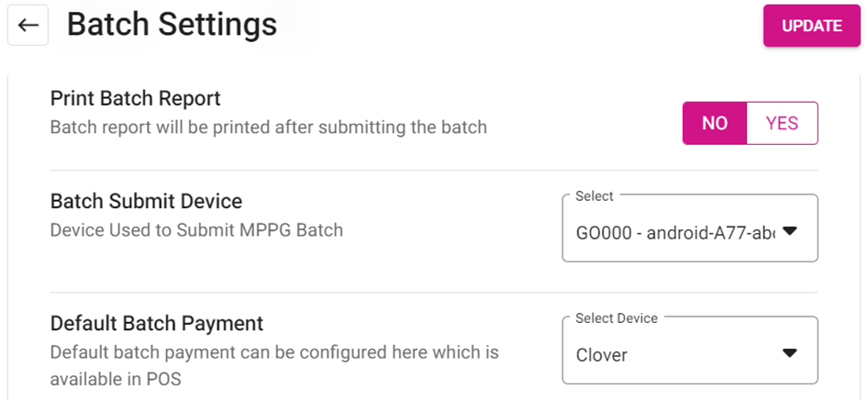Switch Print Batch Report to YES
The height and width of the screenshot is (400, 868).
[782, 123]
